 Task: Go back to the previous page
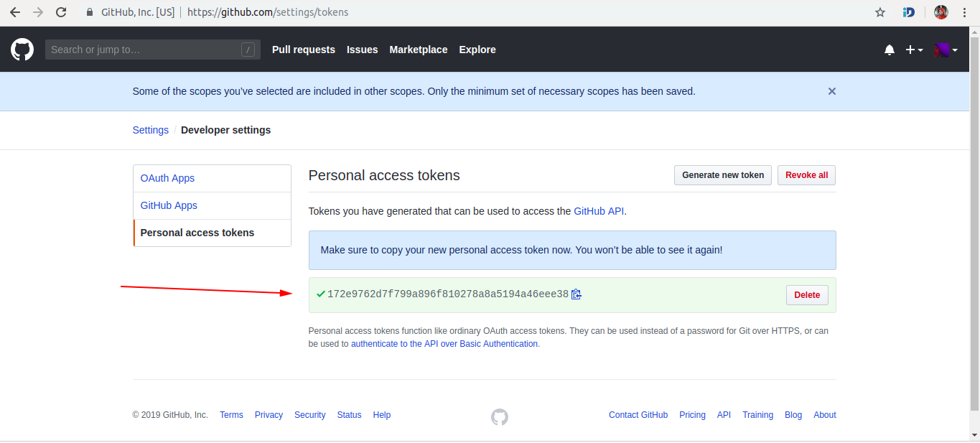(15, 12)
